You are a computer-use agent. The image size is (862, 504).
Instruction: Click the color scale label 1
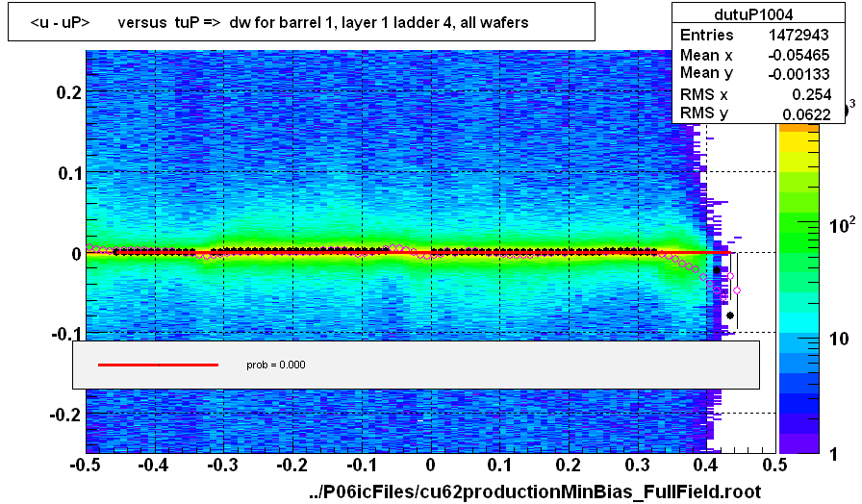(x=834, y=454)
